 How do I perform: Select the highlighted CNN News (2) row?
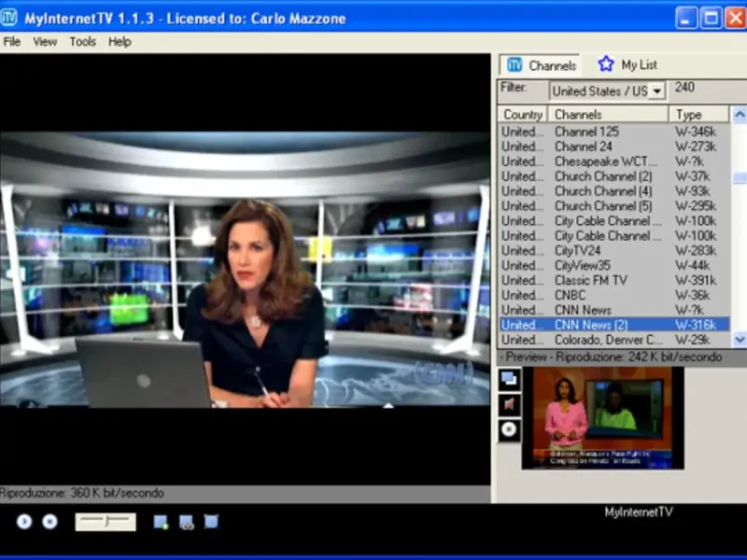coord(614,325)
